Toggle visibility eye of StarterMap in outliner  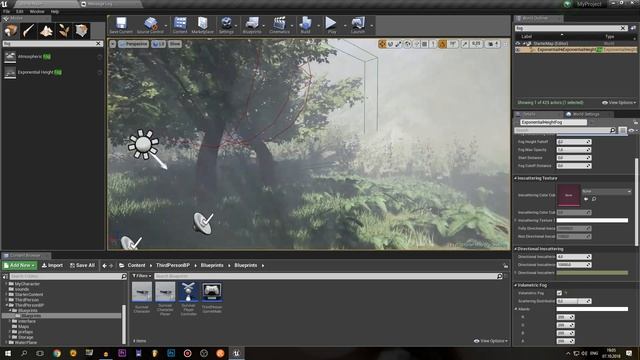click(x=518, y=43)
